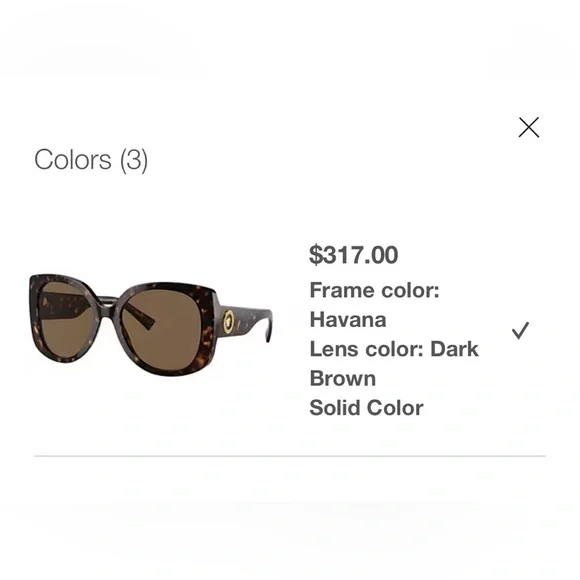
Task: Select the Solid Color label
Action: 366,408
